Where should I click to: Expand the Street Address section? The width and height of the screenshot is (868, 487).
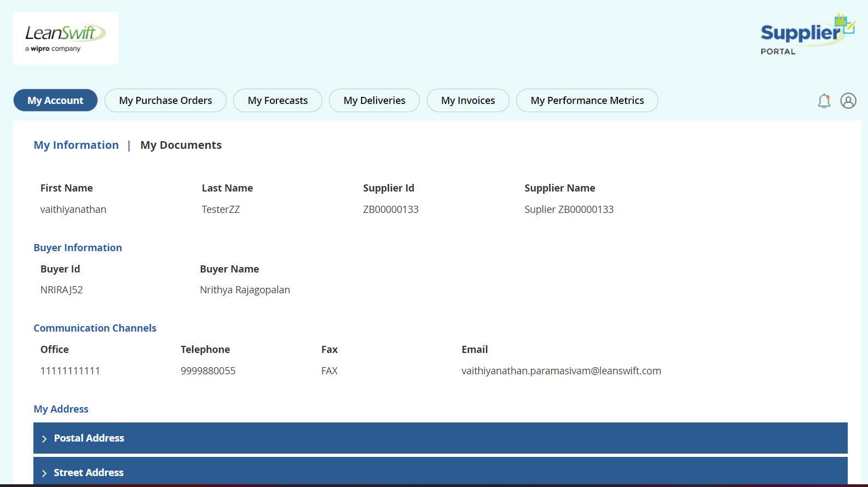click(x=441, y=471)
